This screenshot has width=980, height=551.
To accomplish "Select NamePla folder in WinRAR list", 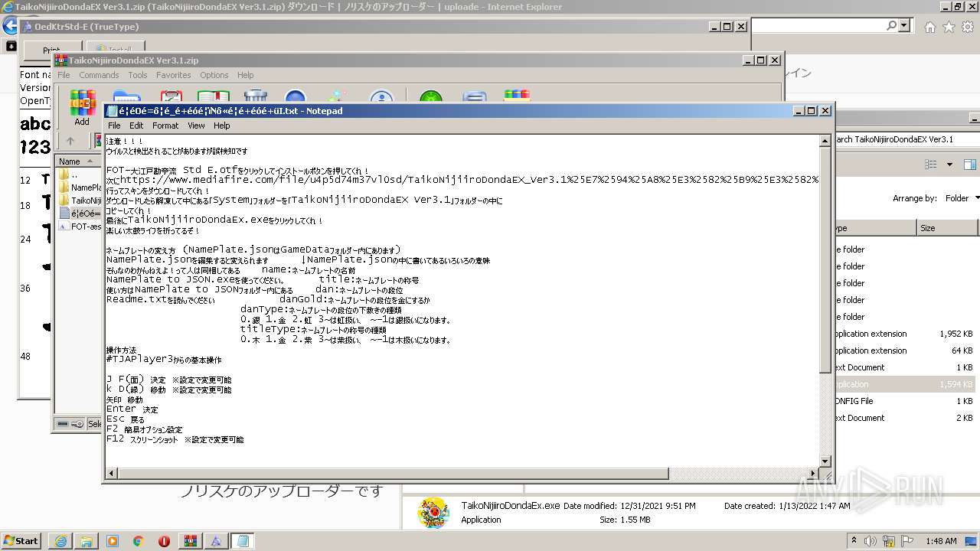I will coord(80,187).
